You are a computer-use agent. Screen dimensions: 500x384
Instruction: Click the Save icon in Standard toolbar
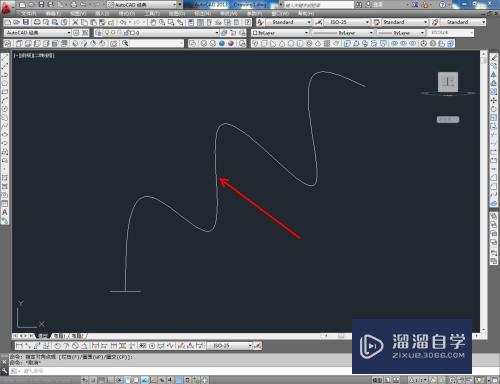pyautogui.click(x=26, y=22)
